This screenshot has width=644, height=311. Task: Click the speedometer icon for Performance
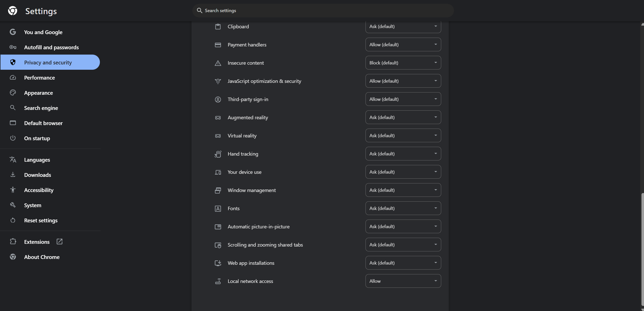[13, 77]
